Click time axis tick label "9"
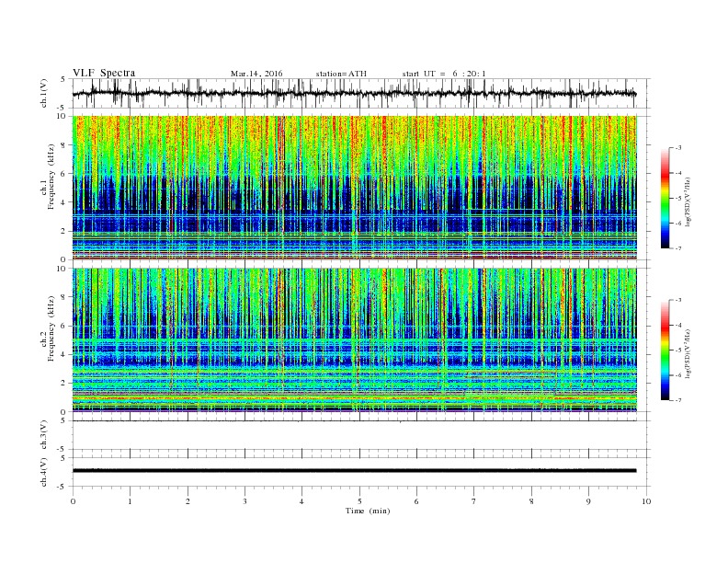728x563 pixels. (x=588, y=501)
